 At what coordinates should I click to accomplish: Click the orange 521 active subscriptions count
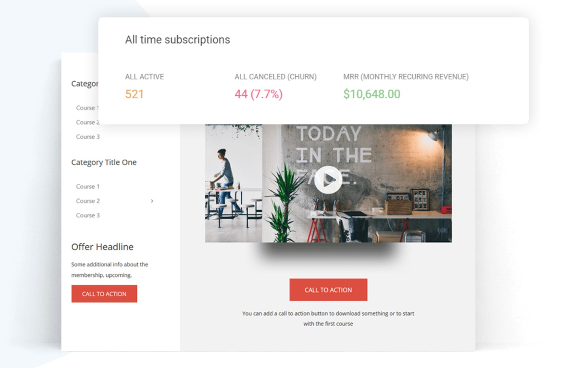pos(134,94)
